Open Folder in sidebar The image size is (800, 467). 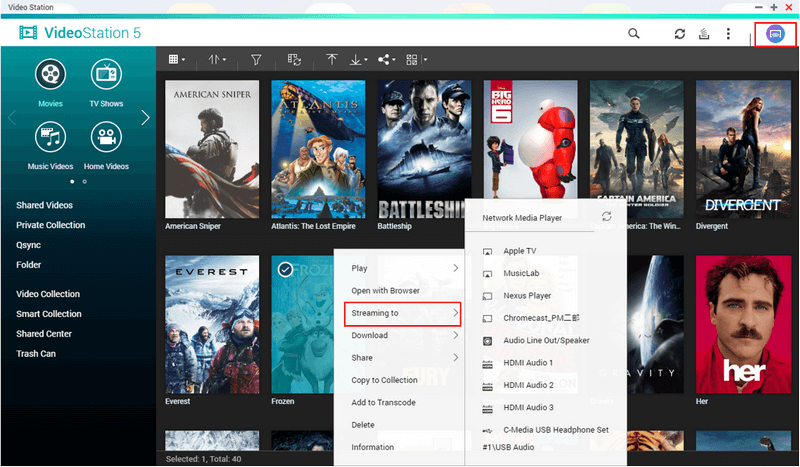click(29, 265)
